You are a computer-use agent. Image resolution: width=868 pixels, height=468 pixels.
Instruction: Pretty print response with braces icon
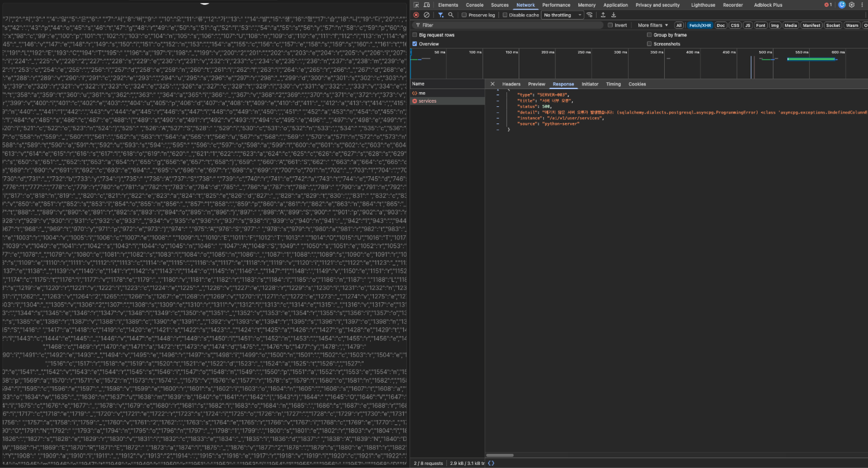click(x=490, y=463)
